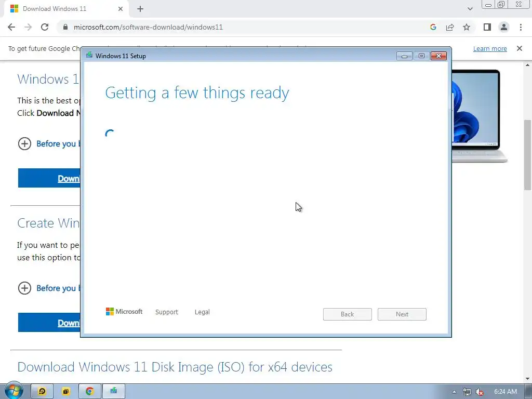The image size is (532, 399).
Task: Click the 6:24 AM clock
Action: (x=506, y=392)
